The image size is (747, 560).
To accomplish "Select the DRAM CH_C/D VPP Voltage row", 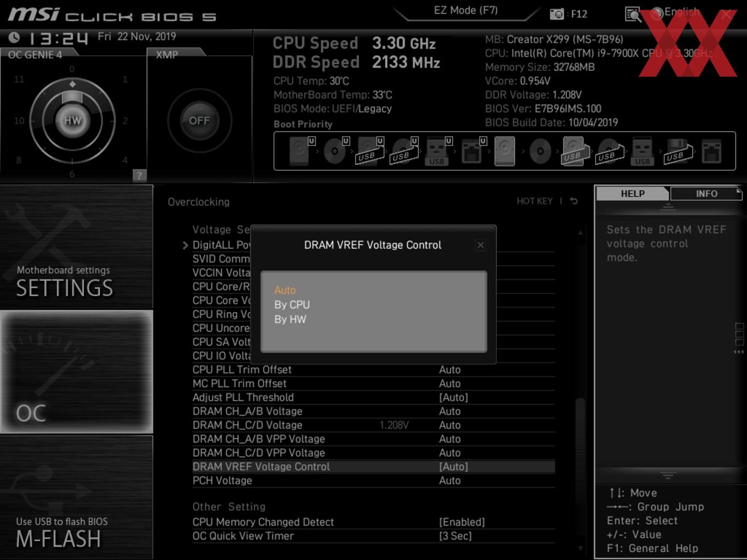I will tap(374, 453).
